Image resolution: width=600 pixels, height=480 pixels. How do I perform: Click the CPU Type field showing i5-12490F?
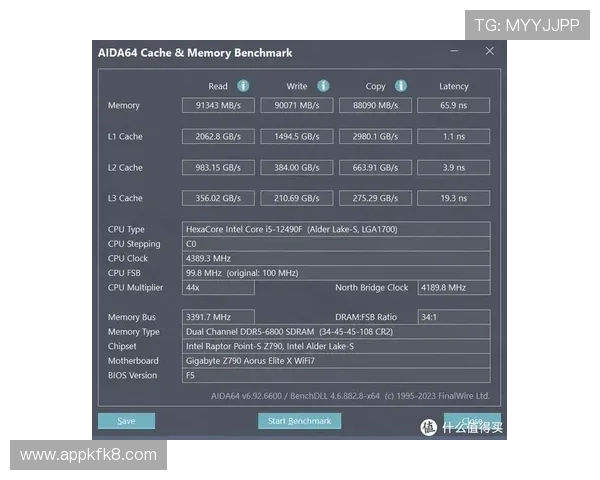point(336,229)
